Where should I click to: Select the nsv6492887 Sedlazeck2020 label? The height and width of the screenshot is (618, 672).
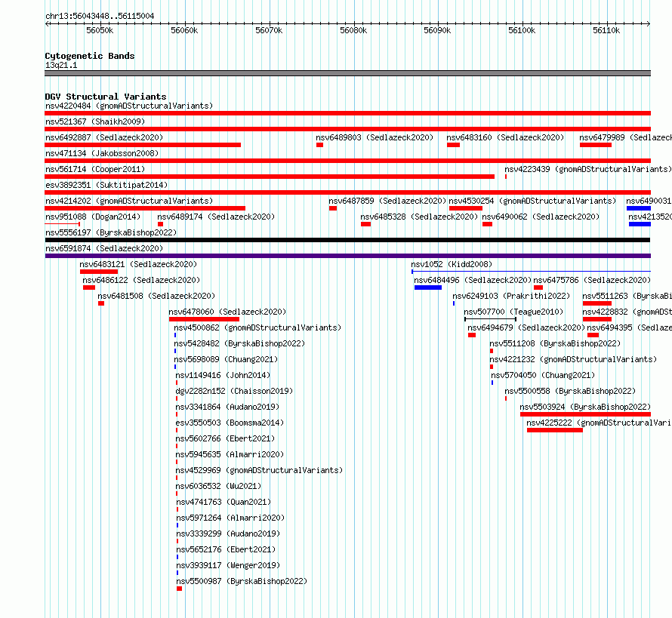(x=104, y=137)
